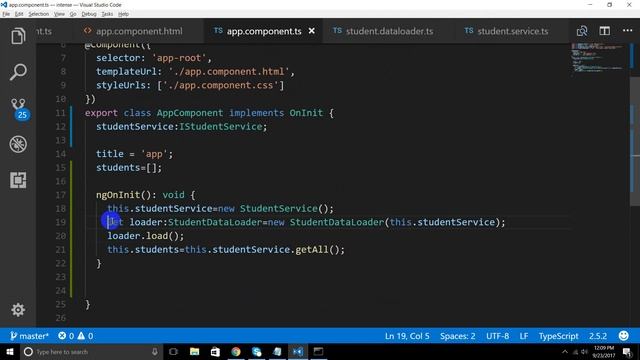
Task: Change encoding via UTF-8 in status bar
Action: (x=497, y=336)
